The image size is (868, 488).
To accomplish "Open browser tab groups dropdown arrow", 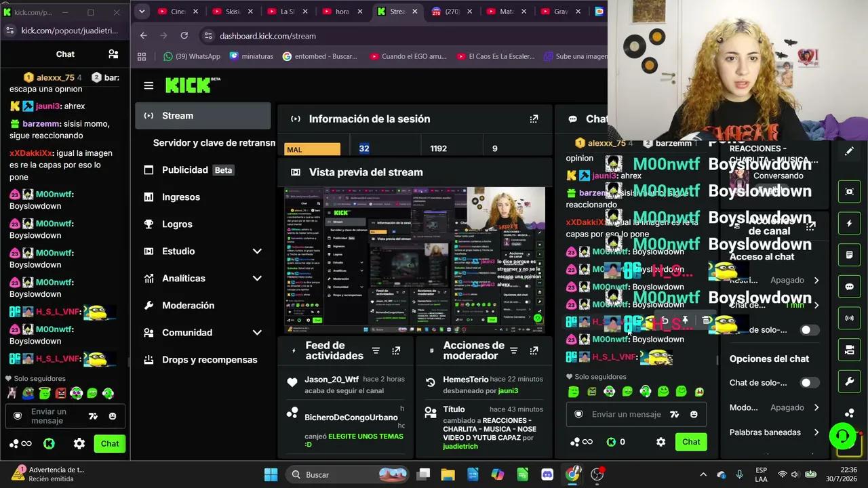I will tap(142, 12).
